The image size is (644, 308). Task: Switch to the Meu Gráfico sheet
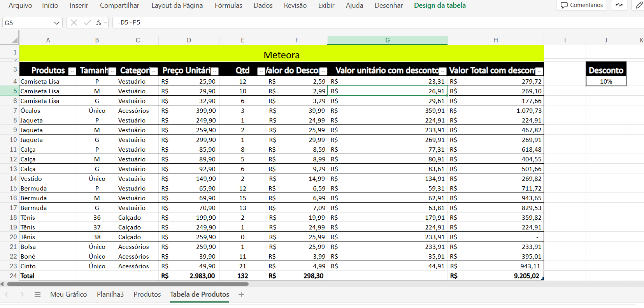pos(68,294)
